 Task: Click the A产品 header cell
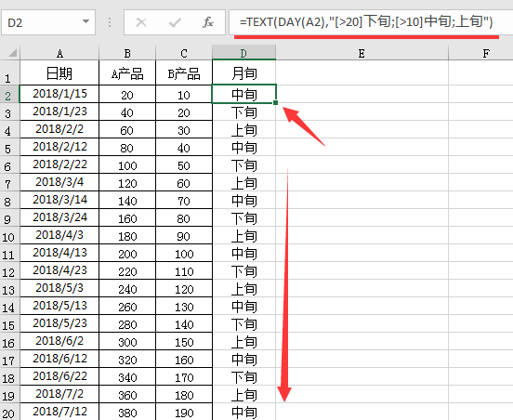(127, 72)
